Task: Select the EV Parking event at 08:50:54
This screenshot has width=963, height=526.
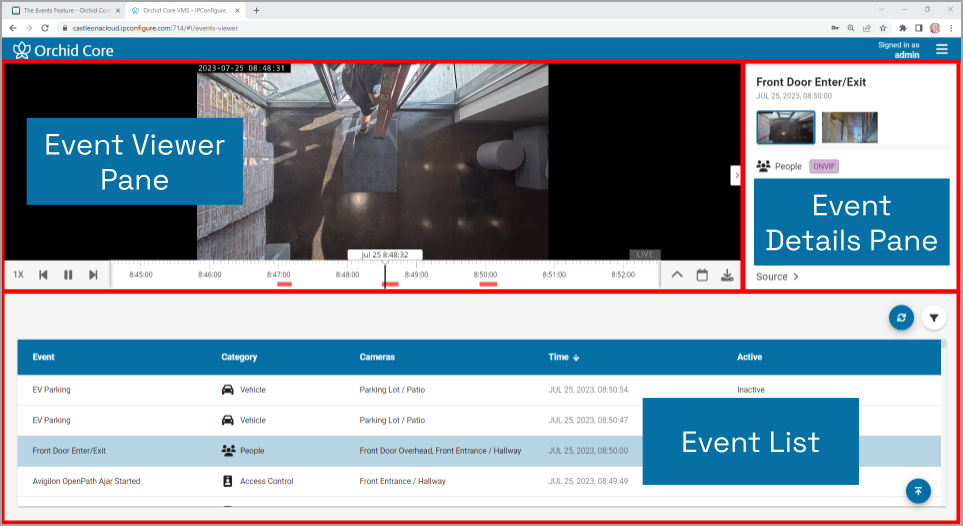Action: [x=479, y=390]
